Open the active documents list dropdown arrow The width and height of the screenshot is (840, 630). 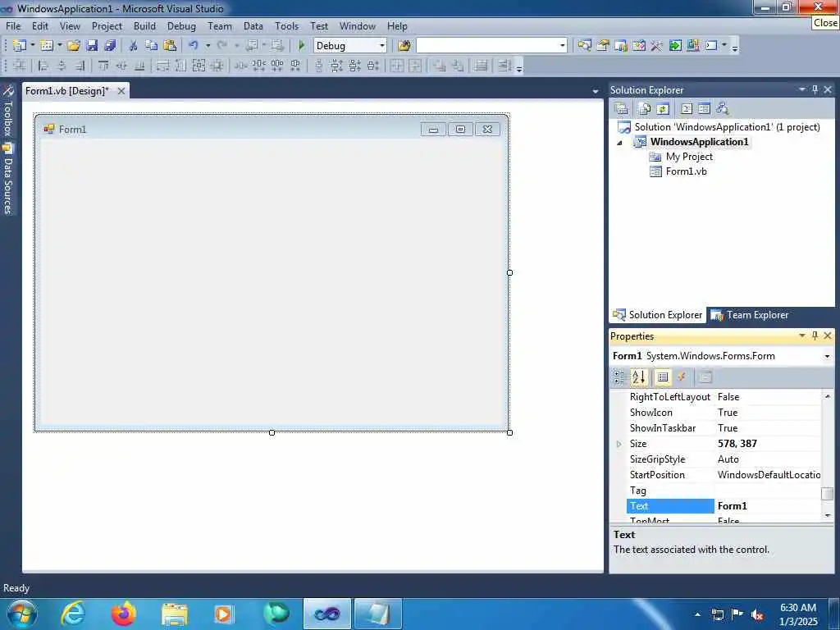596,91
